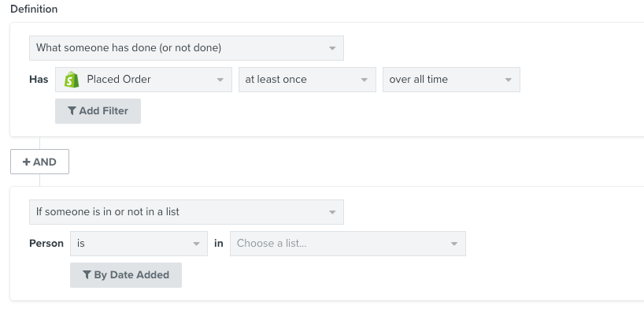Image resolution: width=644 pixels, height=313 pixels.
Task: Click the plus icon on the AND button
Action: click(26, 162)
